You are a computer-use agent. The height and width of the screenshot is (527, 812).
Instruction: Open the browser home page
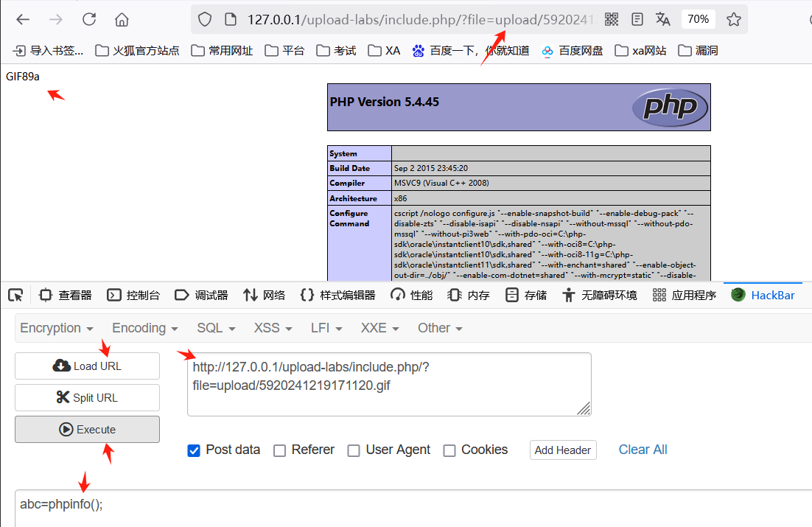coord(122,20)
